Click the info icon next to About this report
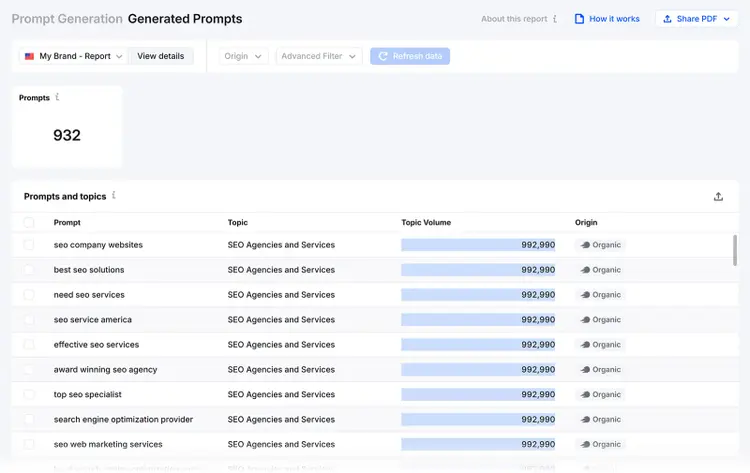 point(555,19)
